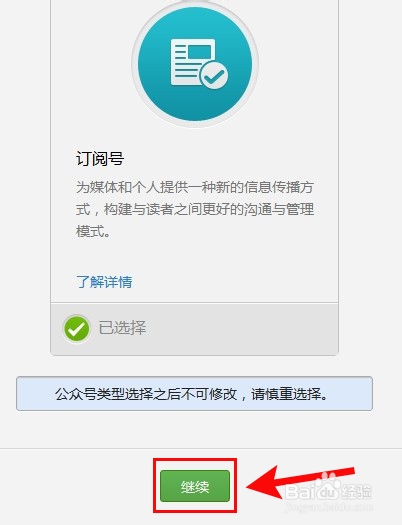Viewport: 402px width, 525px height.
Task: Click the 订阅号 heading text
Action: click(100, 159)
